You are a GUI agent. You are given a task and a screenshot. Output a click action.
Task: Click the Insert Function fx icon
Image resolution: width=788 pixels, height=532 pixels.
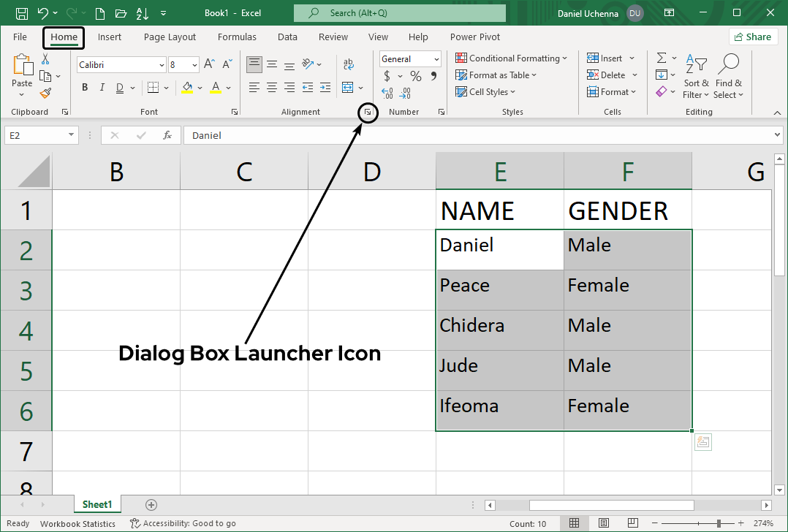pyautogui.click(x=167, y=135)
